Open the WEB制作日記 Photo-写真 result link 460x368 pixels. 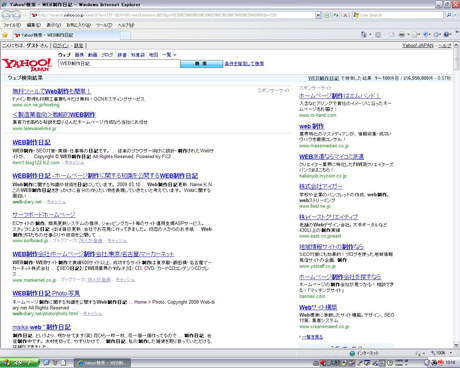click(x=46, y=293)
